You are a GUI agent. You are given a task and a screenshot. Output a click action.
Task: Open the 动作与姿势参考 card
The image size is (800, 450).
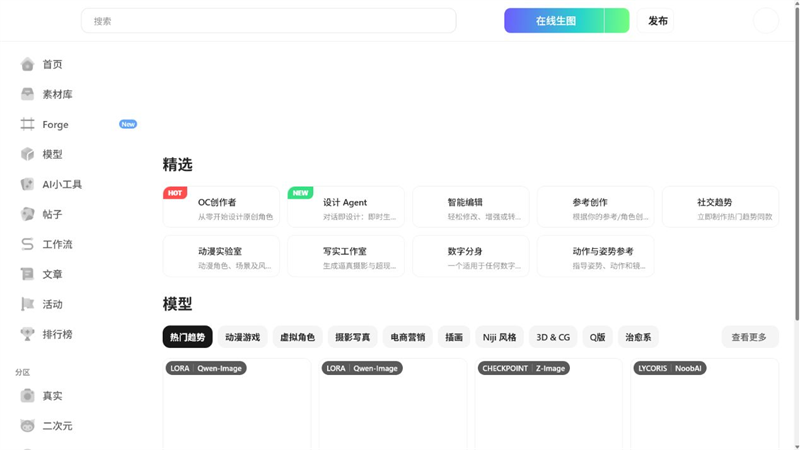[x=595, y=256]
